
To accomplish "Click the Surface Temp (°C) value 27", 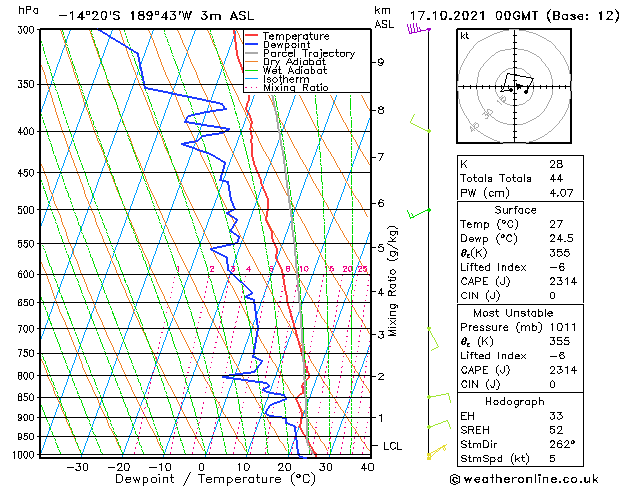I will 556,224.
